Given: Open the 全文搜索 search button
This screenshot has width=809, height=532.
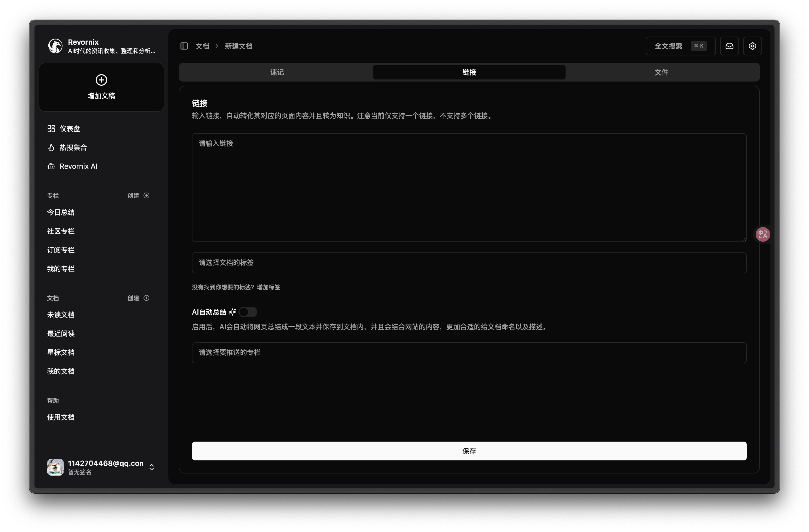Looking at the screenshot, I should 681,46.
